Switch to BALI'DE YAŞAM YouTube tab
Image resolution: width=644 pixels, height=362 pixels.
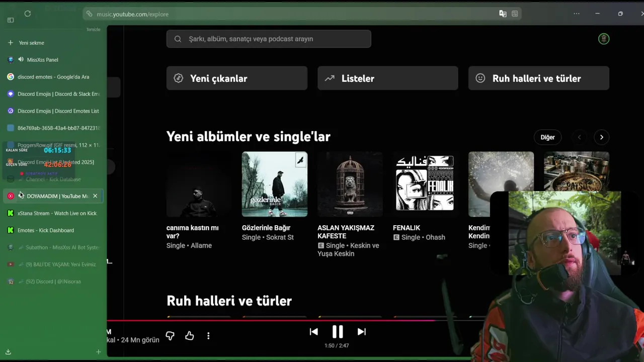tap(53, 264)
